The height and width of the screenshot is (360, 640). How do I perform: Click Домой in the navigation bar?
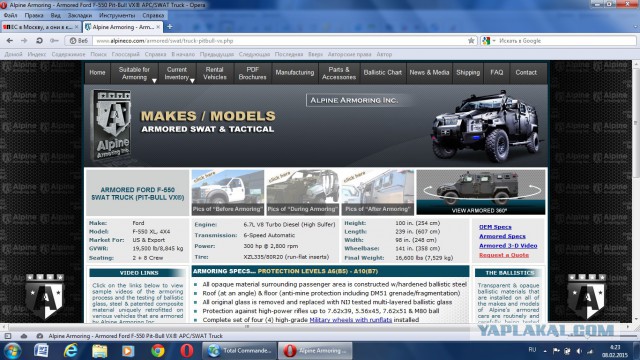point(13,54)
